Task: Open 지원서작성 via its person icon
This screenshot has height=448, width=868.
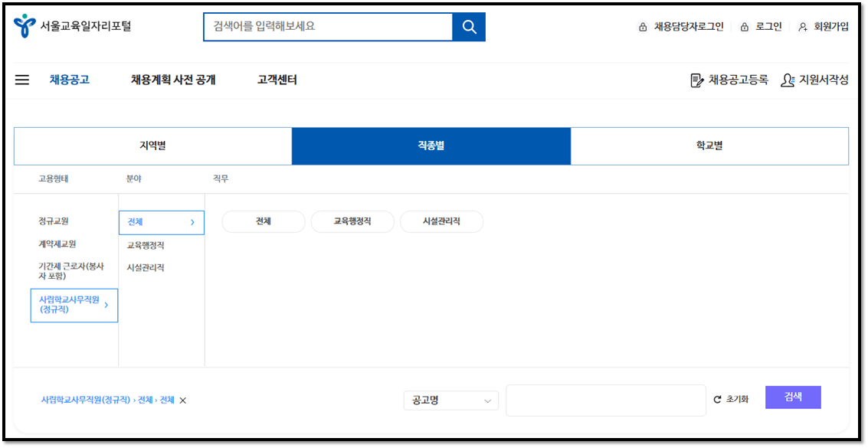Action: pyautogui.click(x=785, y=80)
